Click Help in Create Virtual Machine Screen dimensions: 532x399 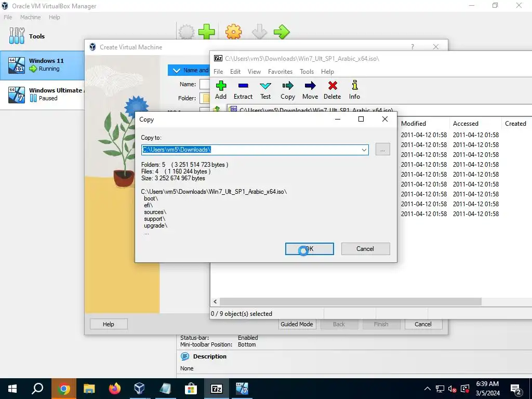(x=109, y=324)
